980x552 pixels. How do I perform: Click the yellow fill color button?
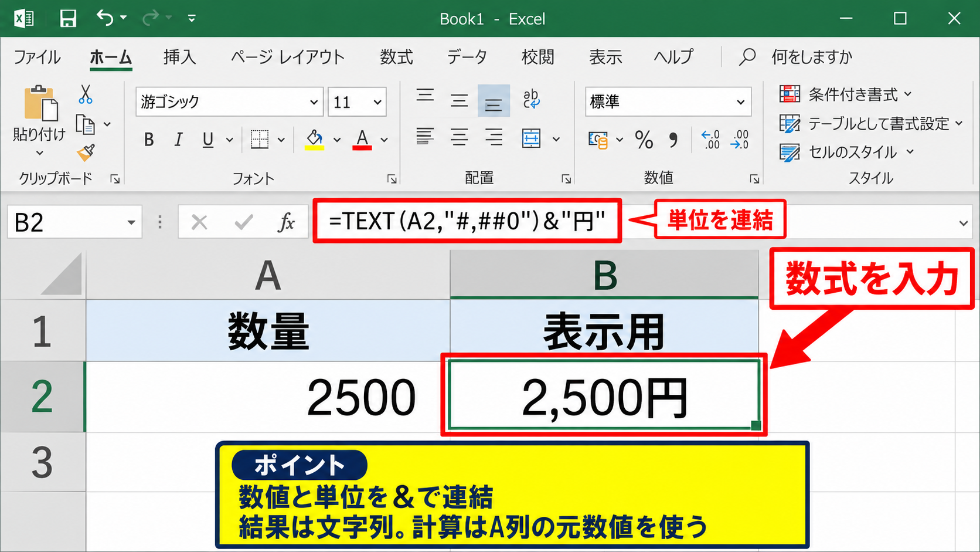315,140
